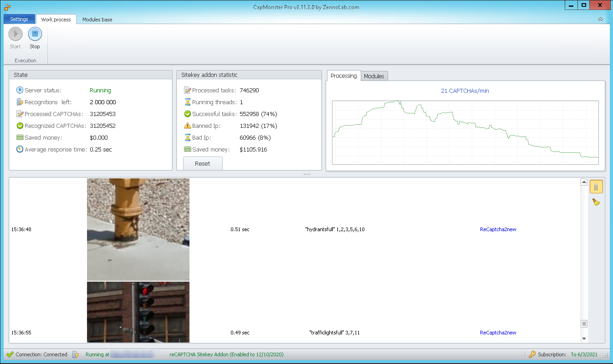Open ReCaptcha2new link for traffic lights
Screen dimensions: 613x364
[498, 333]
